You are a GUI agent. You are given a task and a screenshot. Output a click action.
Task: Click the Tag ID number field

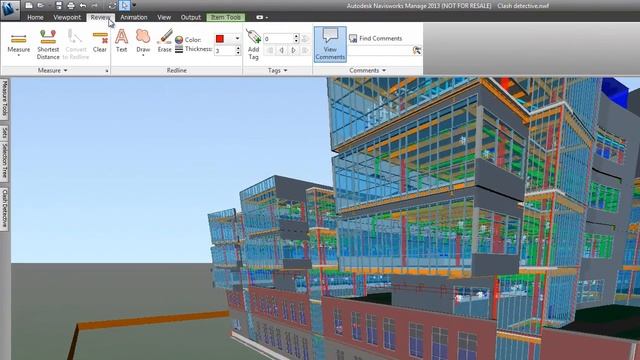coord(278,39)
